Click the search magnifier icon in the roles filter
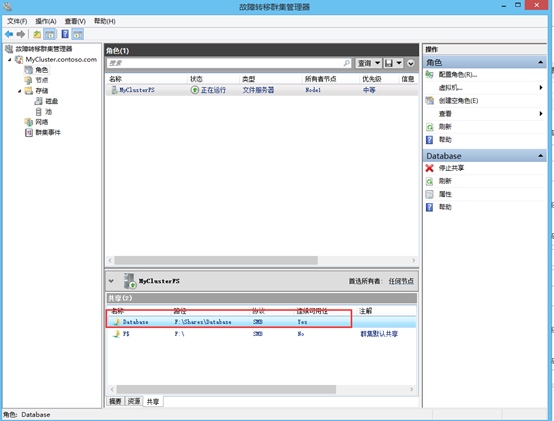 pos(347,63)
